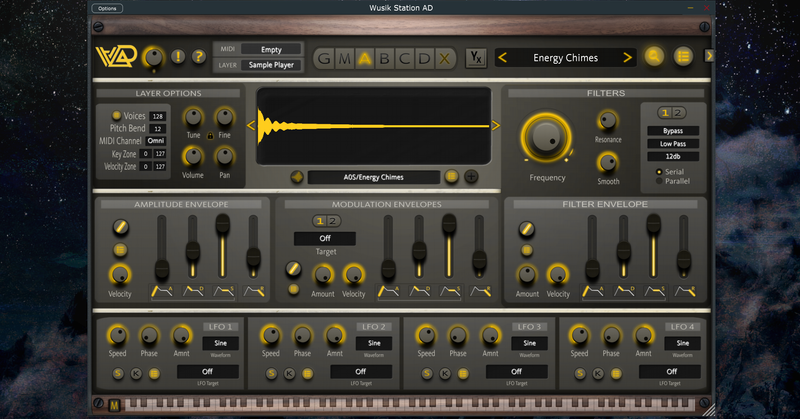Open the LFO 2 target Off dropdown
800x419 pixels.
pos(361,372)
